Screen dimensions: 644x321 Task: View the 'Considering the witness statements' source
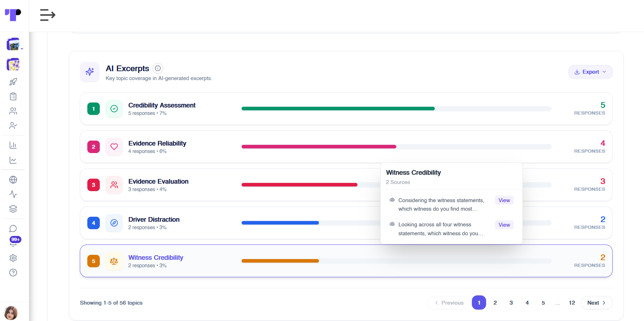point(504,200)
